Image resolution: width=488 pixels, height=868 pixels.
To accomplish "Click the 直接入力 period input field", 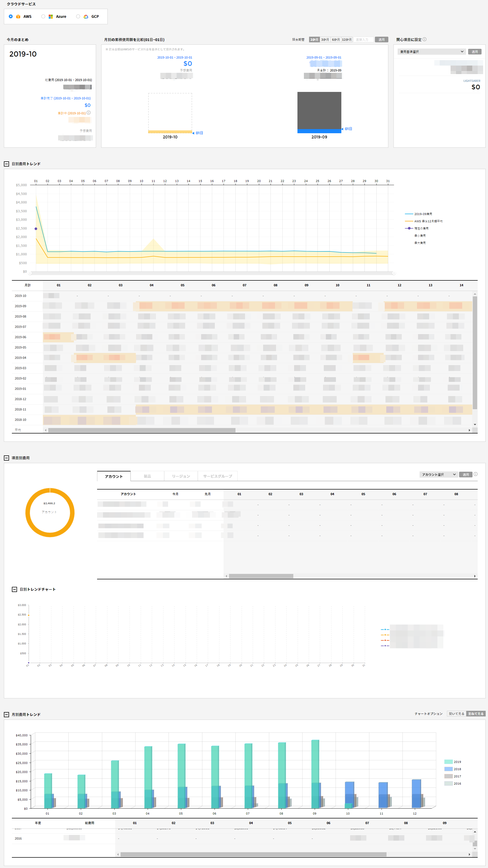I will point(363,40).
